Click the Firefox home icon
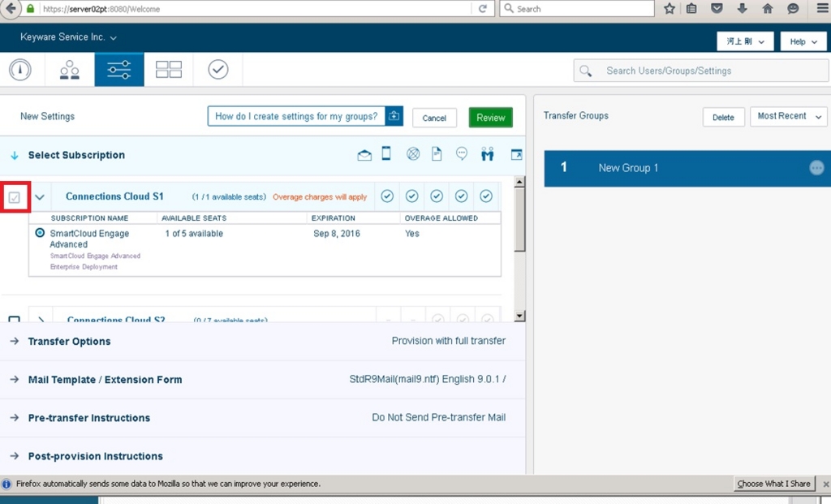831x504 pixels. click(768, 8)
